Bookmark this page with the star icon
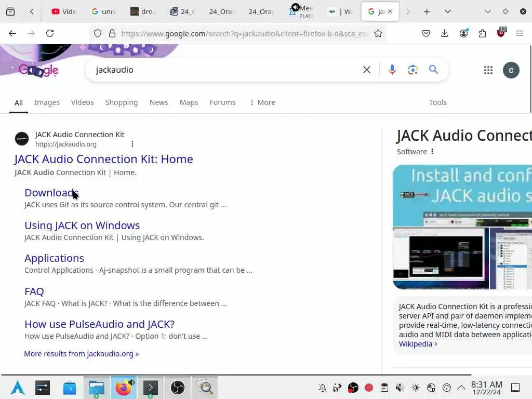532x399 pixels. 378,34
